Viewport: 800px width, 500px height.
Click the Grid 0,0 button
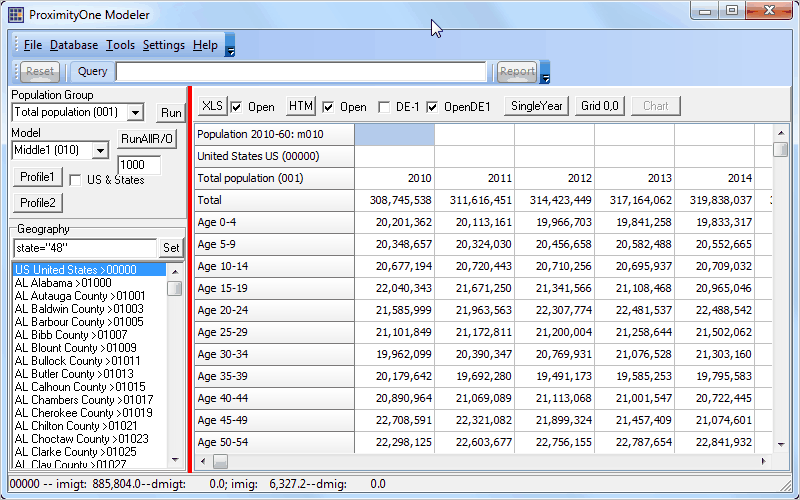[x=599, y=106]
